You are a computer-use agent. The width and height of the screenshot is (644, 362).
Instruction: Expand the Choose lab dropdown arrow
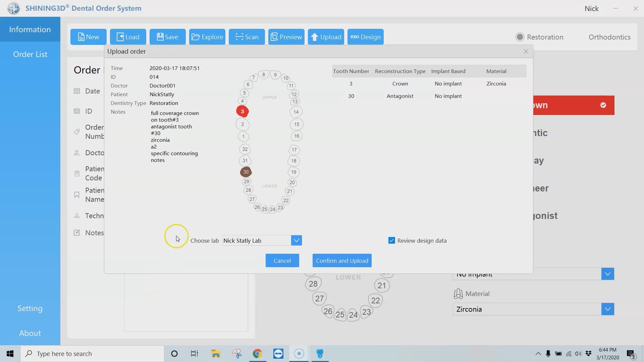pyautogui.click(x=296, y=240)
